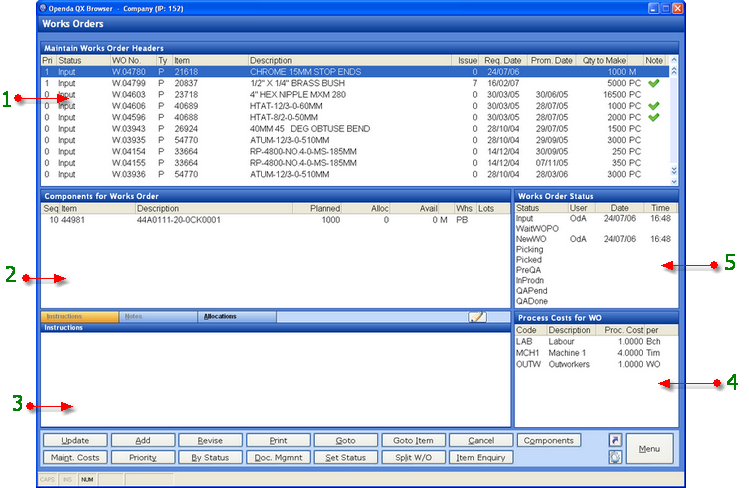The width and height of the screenshot is (749, 488).
Task: Select works order W.03936
Action: (x=354, y=175)
